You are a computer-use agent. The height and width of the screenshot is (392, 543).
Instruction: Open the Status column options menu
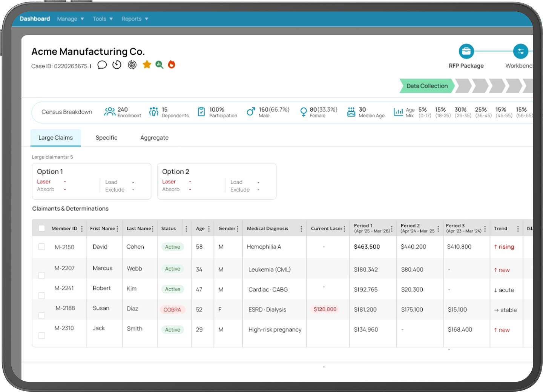[186, 229]
